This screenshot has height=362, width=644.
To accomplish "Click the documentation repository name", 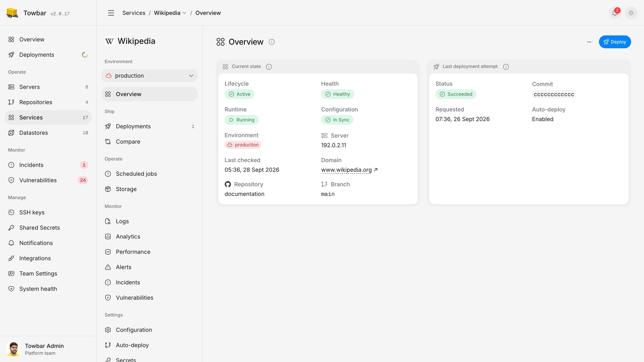I will tap(244, 194).
